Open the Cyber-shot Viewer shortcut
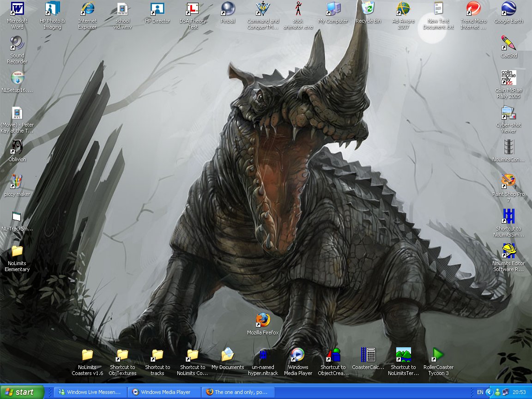The height and width of the screenshot is (399, 532). click(508, 113)
